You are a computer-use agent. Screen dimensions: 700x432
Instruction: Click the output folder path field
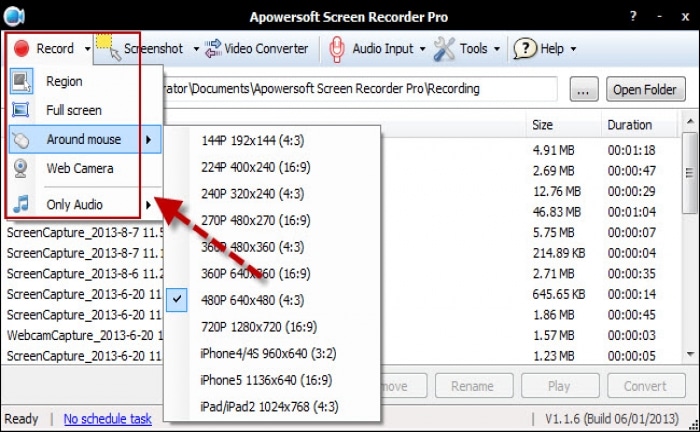click(x=350, y=89)
